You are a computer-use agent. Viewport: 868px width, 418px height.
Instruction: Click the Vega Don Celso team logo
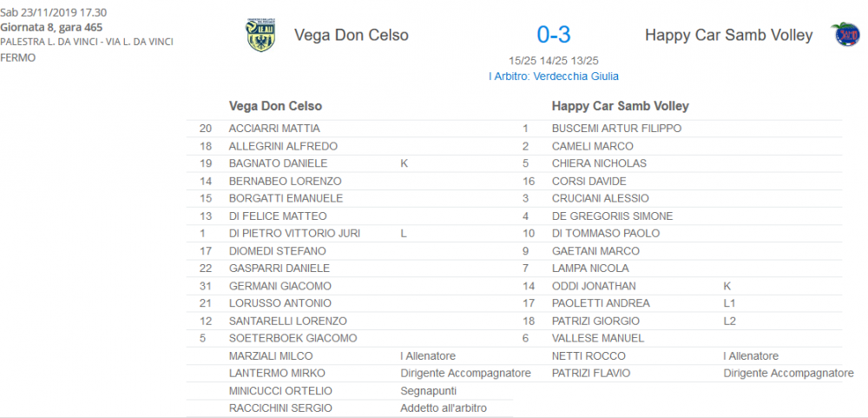coord(261,36)
